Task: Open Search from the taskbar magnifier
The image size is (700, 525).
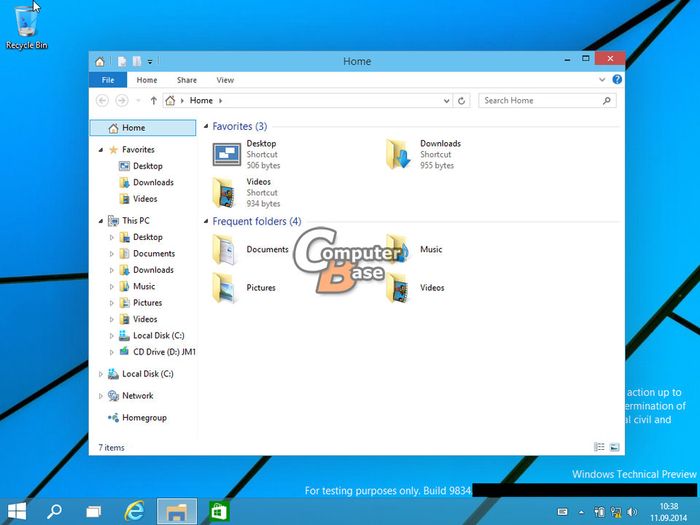Action: click(x=55, y=511)
